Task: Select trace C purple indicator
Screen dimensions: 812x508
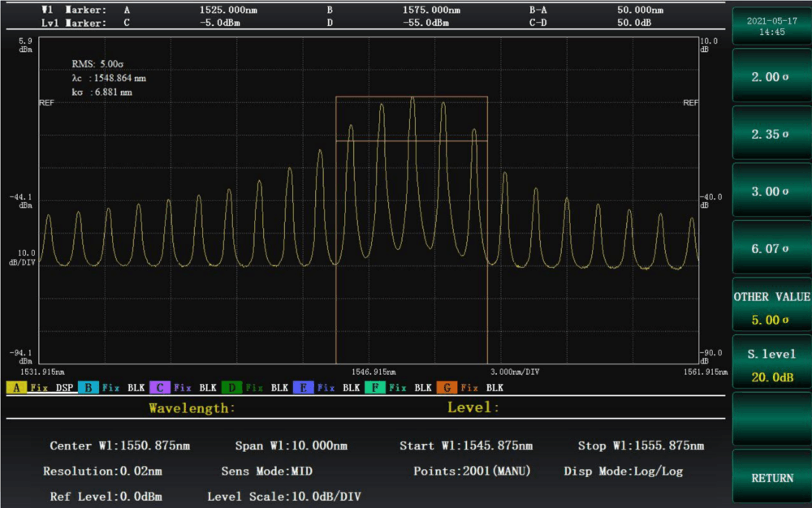Action: pos(159,388)
